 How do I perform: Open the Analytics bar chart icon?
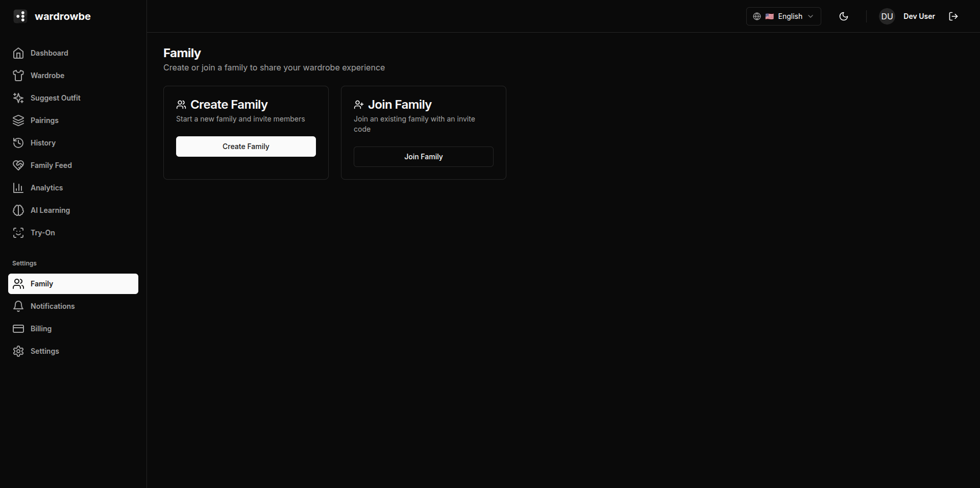tap(18, 188)
